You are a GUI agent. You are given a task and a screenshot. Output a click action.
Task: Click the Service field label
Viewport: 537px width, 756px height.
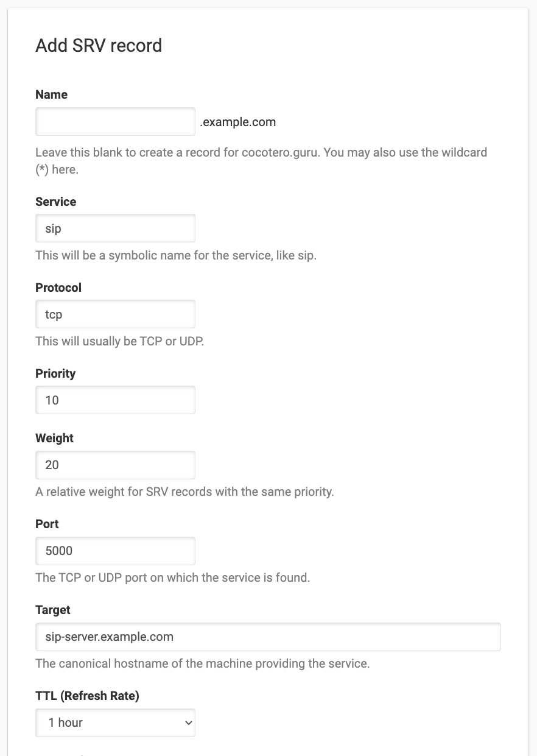coord(56,202)
